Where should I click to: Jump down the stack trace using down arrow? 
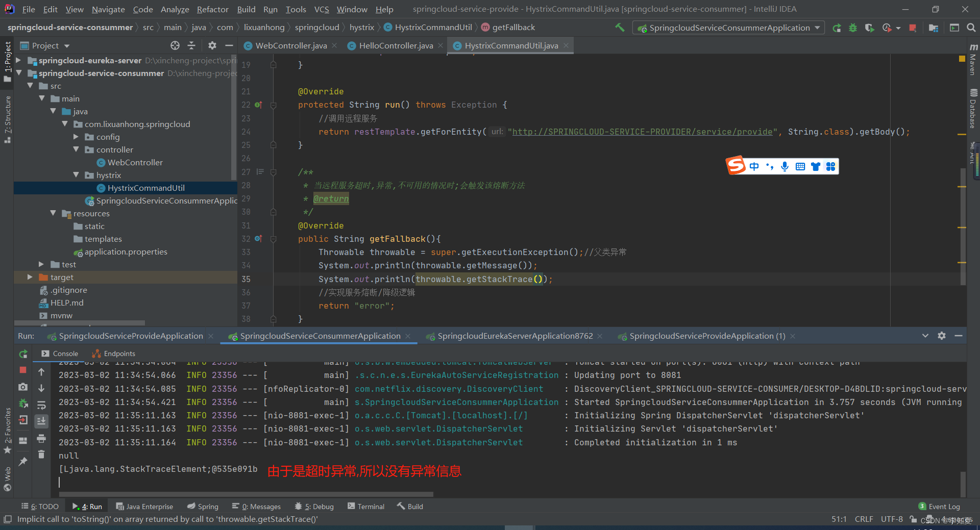click(41, 388)
